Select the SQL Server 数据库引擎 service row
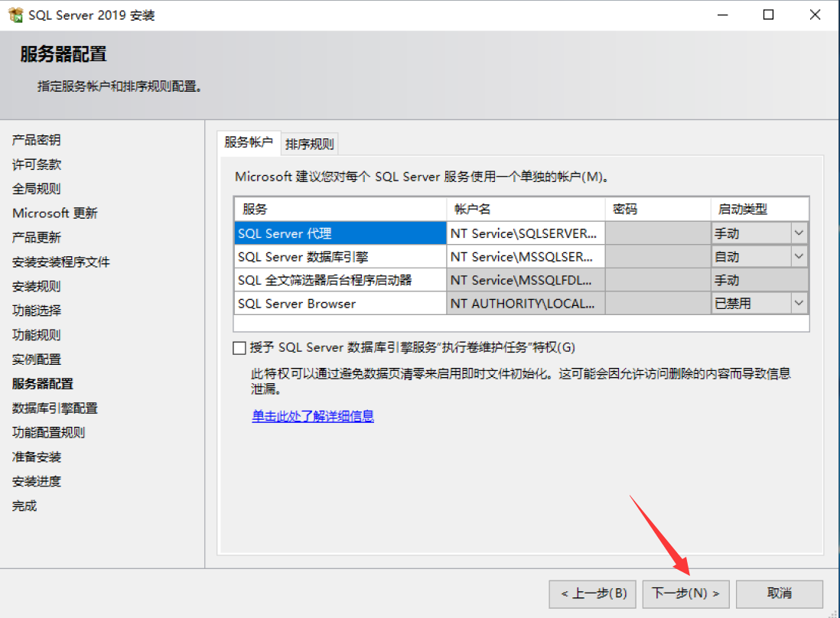The width and height of the screenshot is (840, 618). tap(340, 256)
